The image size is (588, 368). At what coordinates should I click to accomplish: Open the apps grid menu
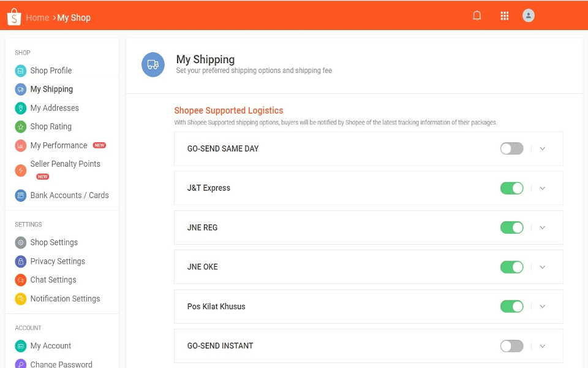click(x=504, y=16)
